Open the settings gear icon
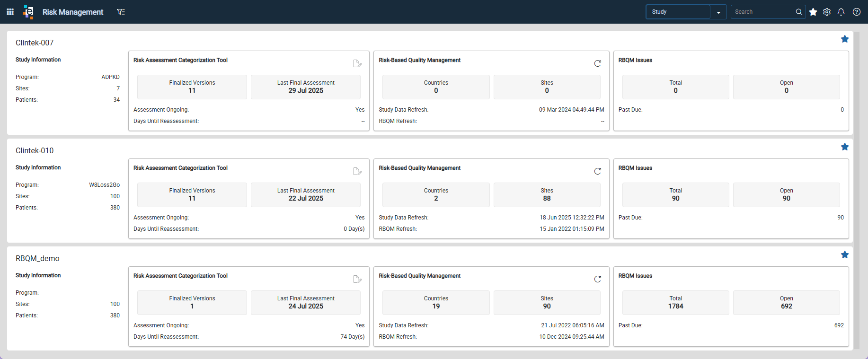The height and width of the screenshot is (359, 868). click(827, 12)
